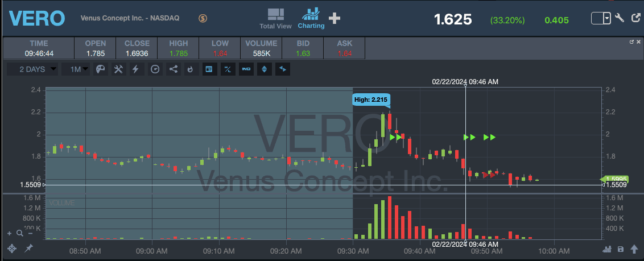This screenshot has width=644, height=261.
Task: Zoom in with the plus control
Action: [10, 234]
